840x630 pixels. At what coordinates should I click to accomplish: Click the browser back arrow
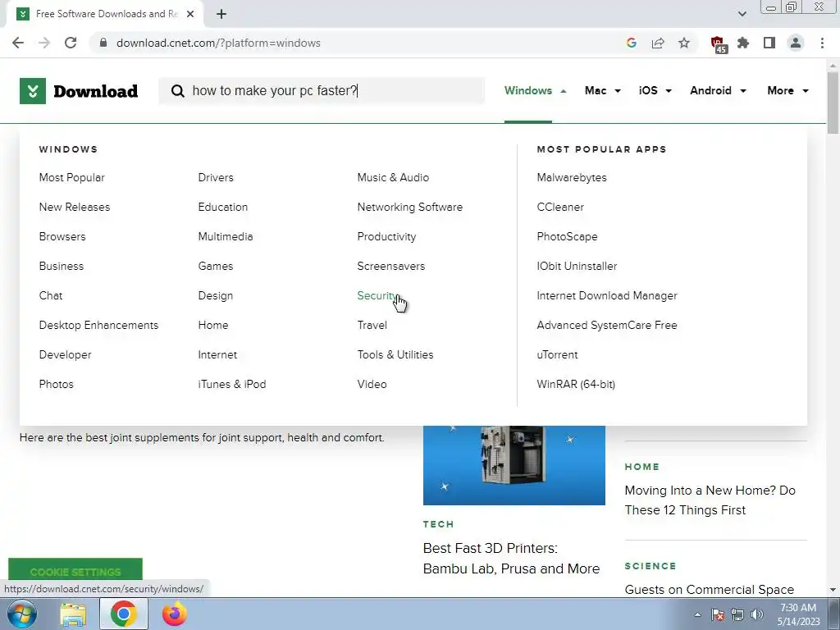[x=18, y=43]
